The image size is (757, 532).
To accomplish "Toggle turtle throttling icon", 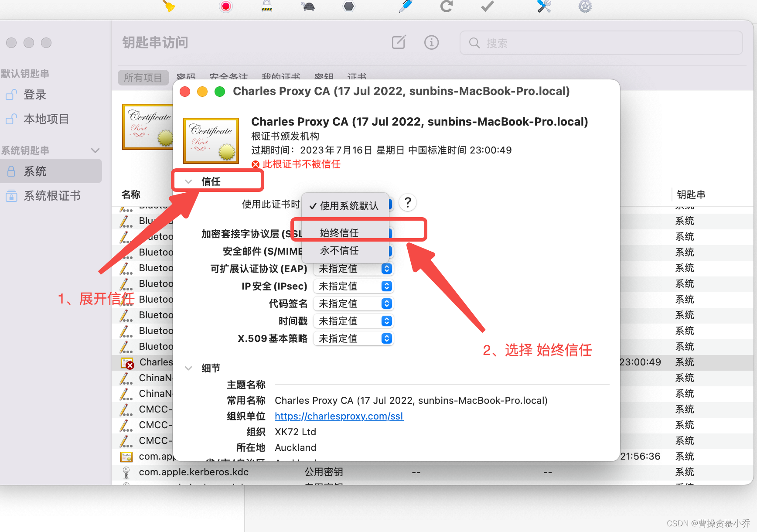I will [x=308, y=6].
